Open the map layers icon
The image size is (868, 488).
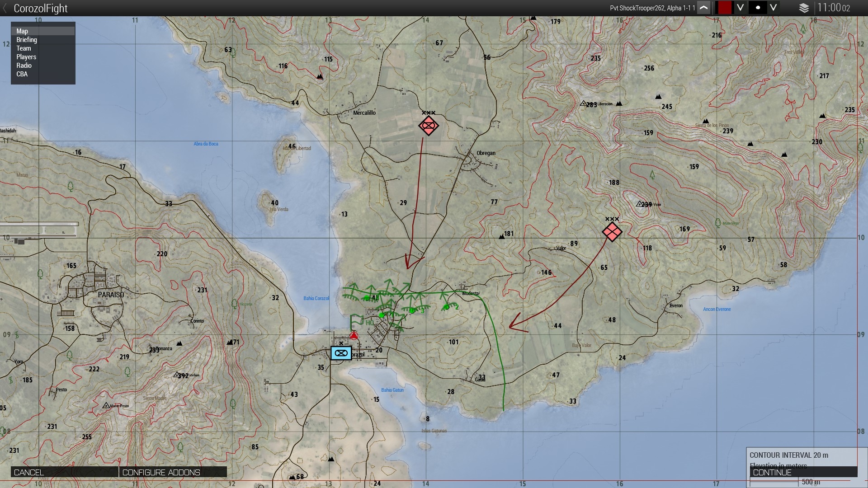pos(804,8)
